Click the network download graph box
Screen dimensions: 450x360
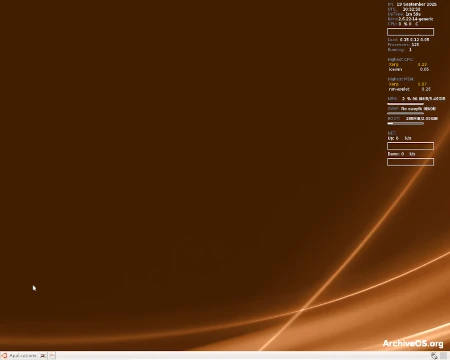click(x=410, y=162)
